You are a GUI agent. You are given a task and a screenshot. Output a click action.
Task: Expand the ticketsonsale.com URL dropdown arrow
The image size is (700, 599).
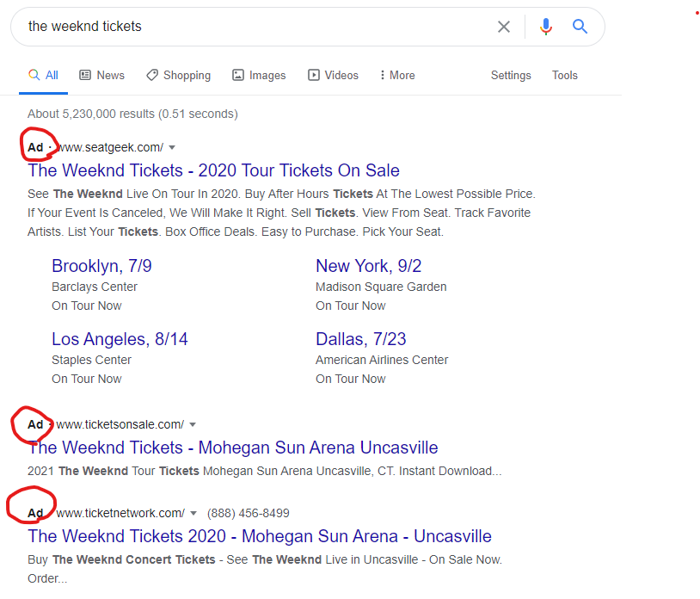coord(193,424)
